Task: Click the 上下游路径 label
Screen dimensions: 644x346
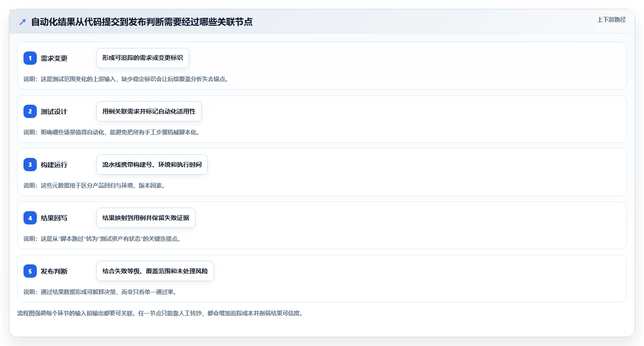Action: click(611, 20)
